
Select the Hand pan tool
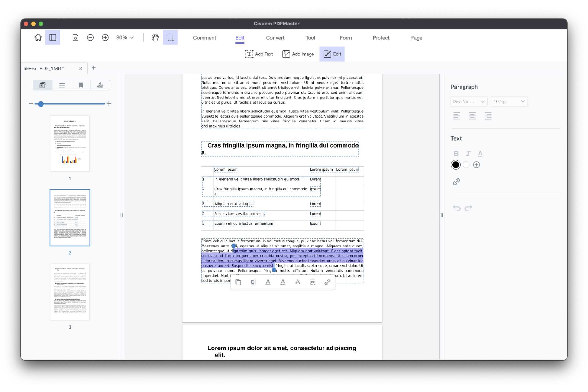(155, 37)
